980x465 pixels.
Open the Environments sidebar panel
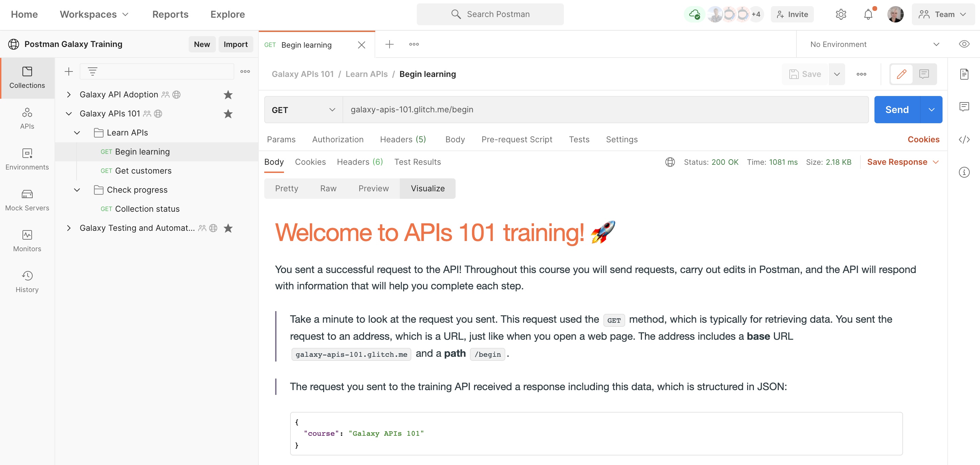pyautogui.click(x=27, y=159)
